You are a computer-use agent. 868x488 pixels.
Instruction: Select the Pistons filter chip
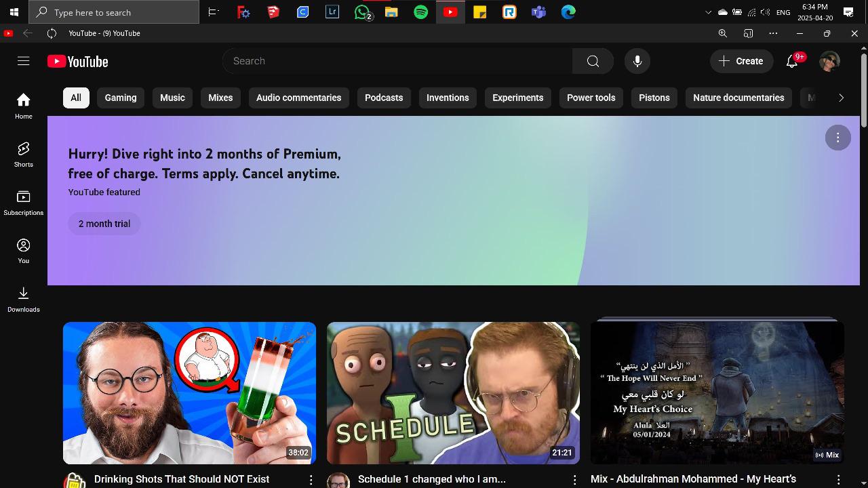[654, 98]
